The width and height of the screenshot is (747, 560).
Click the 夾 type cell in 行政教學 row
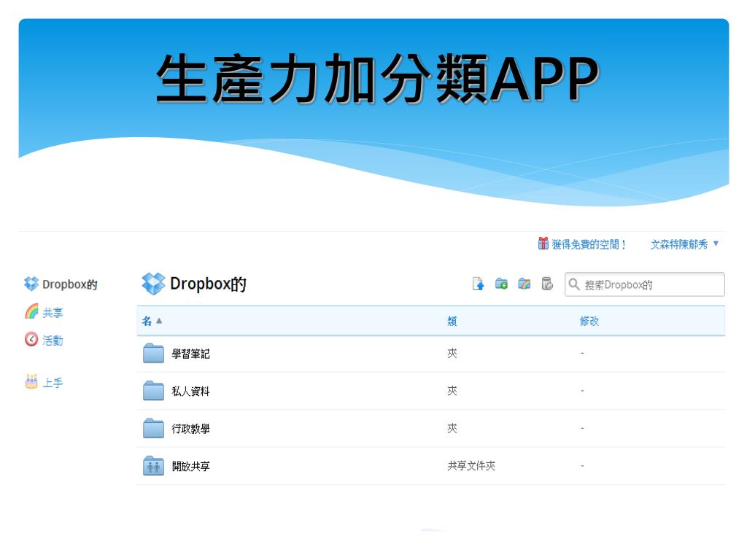(452, 429)
